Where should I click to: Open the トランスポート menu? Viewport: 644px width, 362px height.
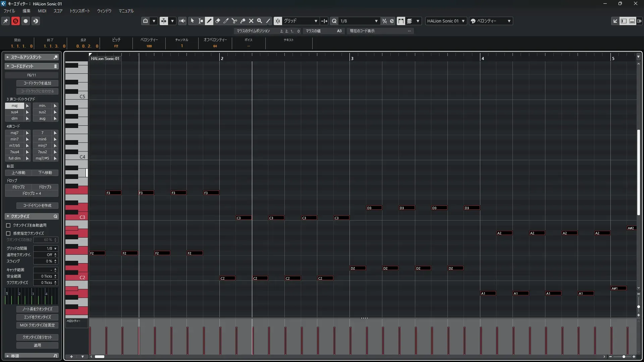click(79, 11)
